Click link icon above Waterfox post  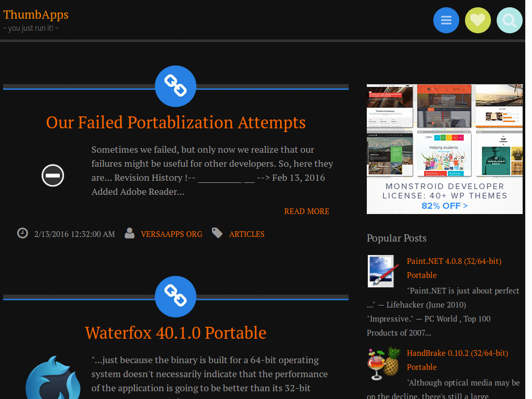(x=176, y=297)
